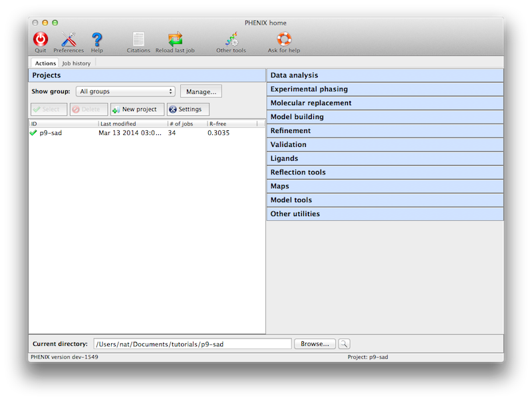The image size is (532, 401).
Task: Click the Ask for help lifebuoy
Action: coord(284,39)
